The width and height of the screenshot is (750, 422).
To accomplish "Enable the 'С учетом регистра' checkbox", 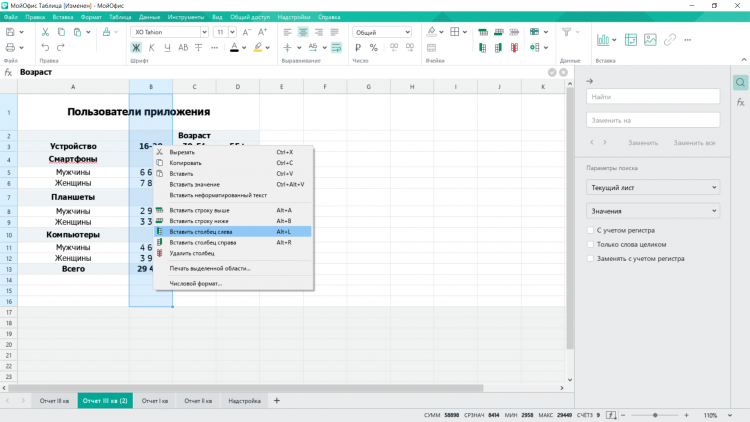I will 590,230.
